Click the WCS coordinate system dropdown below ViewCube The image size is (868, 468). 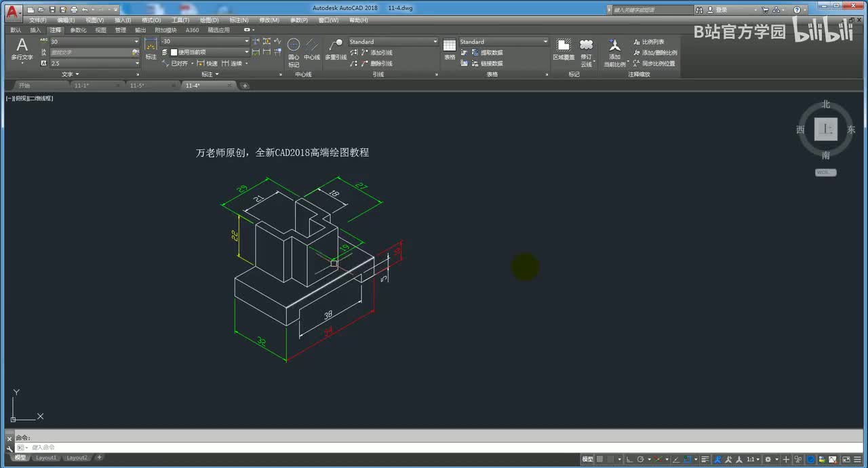pos(825,172)
